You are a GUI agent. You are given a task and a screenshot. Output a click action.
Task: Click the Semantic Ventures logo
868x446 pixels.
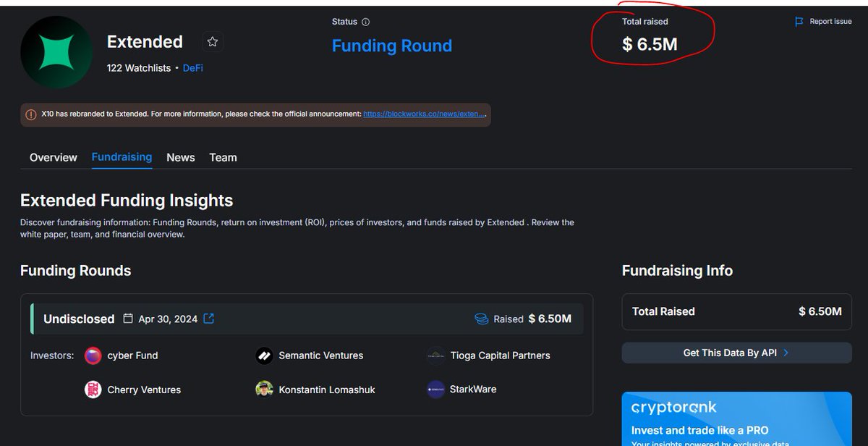[x=264, y=355]
